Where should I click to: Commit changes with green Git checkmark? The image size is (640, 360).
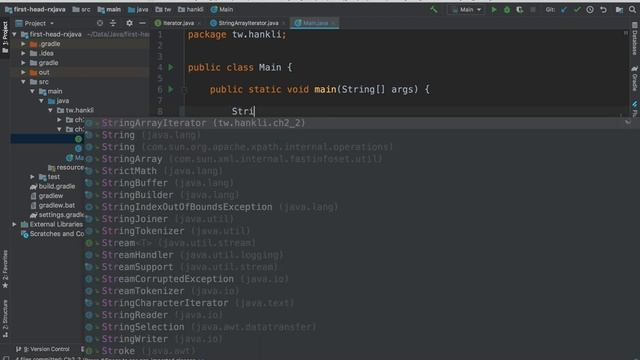tap(577, 9)
